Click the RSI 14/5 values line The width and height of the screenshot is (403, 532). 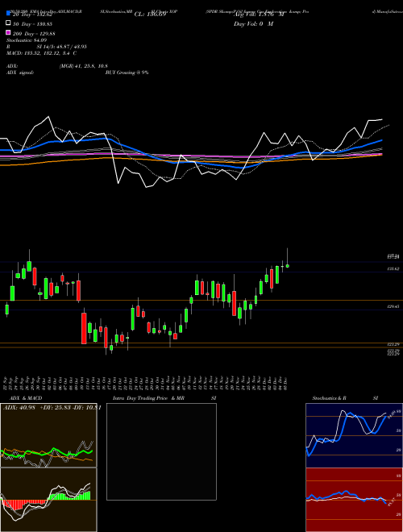[x=47, y=47]
